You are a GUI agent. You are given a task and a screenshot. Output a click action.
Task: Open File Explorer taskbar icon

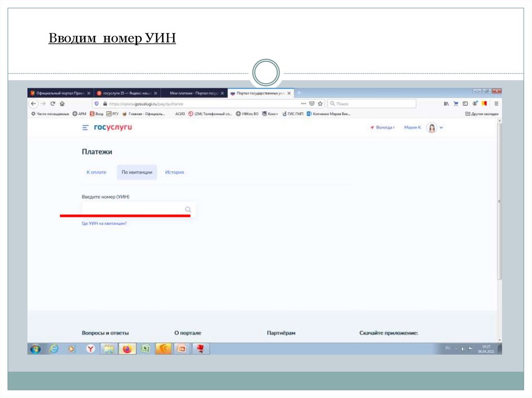(109, 349)
